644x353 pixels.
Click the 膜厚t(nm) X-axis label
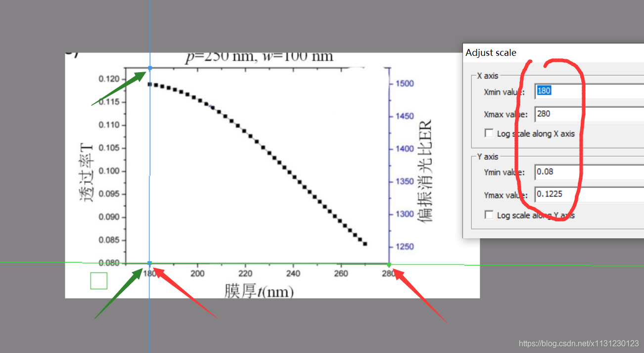tap(259, 291)
